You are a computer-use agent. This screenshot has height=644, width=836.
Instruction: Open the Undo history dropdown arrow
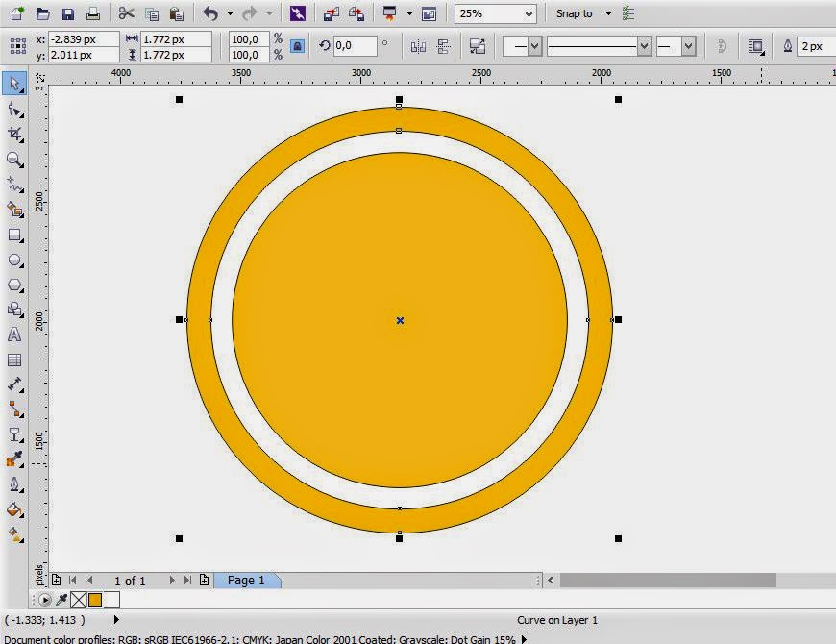230,13
